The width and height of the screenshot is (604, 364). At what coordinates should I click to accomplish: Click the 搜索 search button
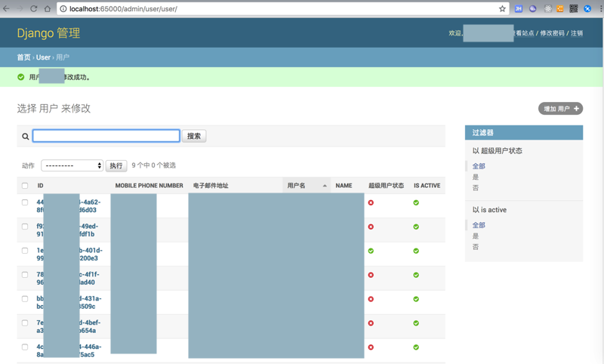[x=194, y=136]
